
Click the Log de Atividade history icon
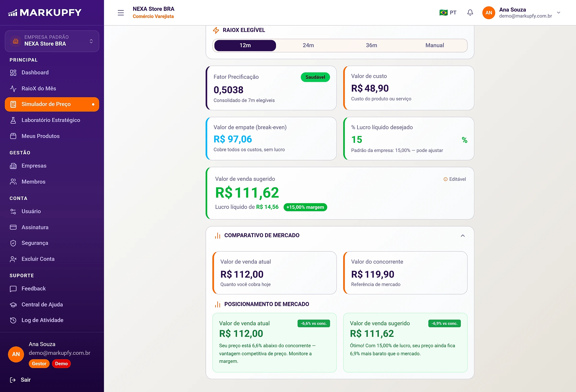[x=13, y=320]
